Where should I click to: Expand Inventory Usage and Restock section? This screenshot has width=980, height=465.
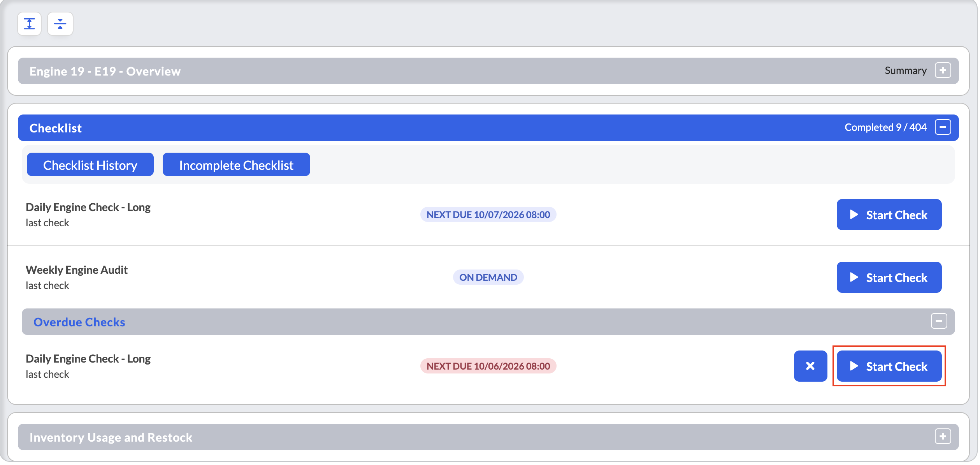[943, 437]
